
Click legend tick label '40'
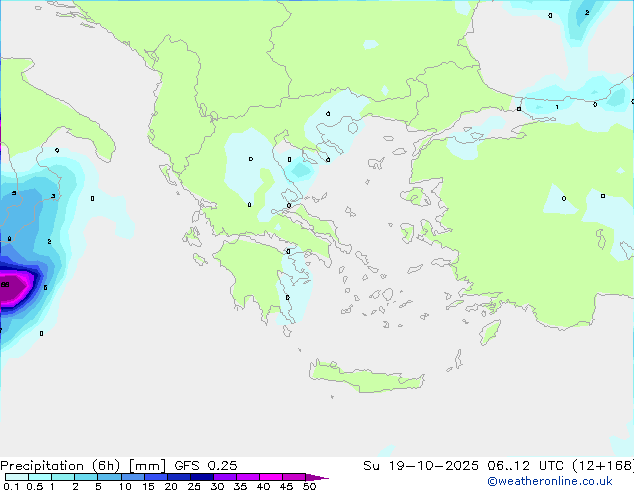pyautogui.click(x=263, y=486)
